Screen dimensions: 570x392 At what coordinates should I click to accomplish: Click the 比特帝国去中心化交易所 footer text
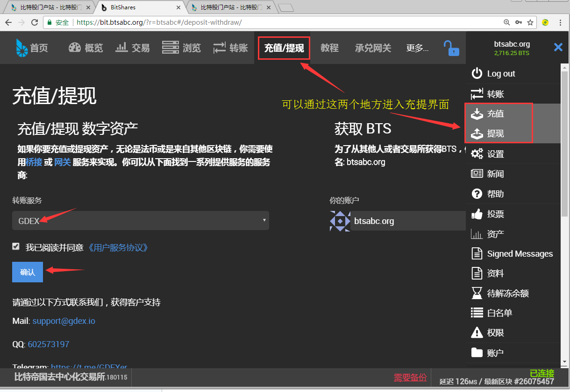click(60, 377)
